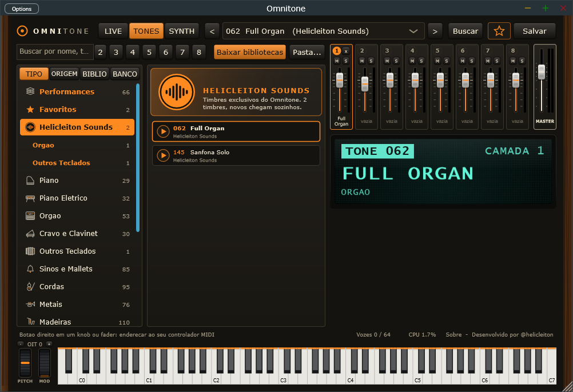Switch to SYNTH mode tab
This screenshot has height=392, width=573.
182,31
